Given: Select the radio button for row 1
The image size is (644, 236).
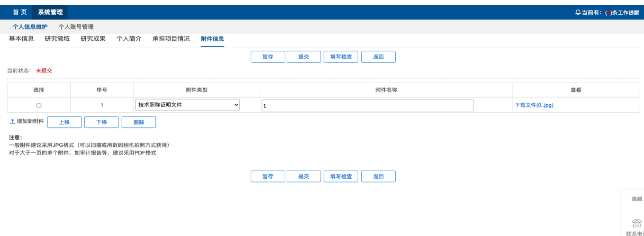Looking at the screenshot, I should pos(39,105).
